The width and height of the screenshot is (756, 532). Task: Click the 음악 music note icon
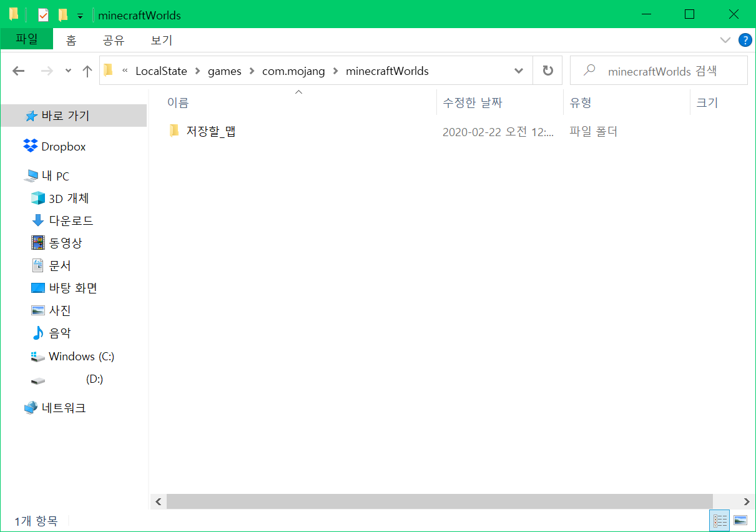coord(38,333)
